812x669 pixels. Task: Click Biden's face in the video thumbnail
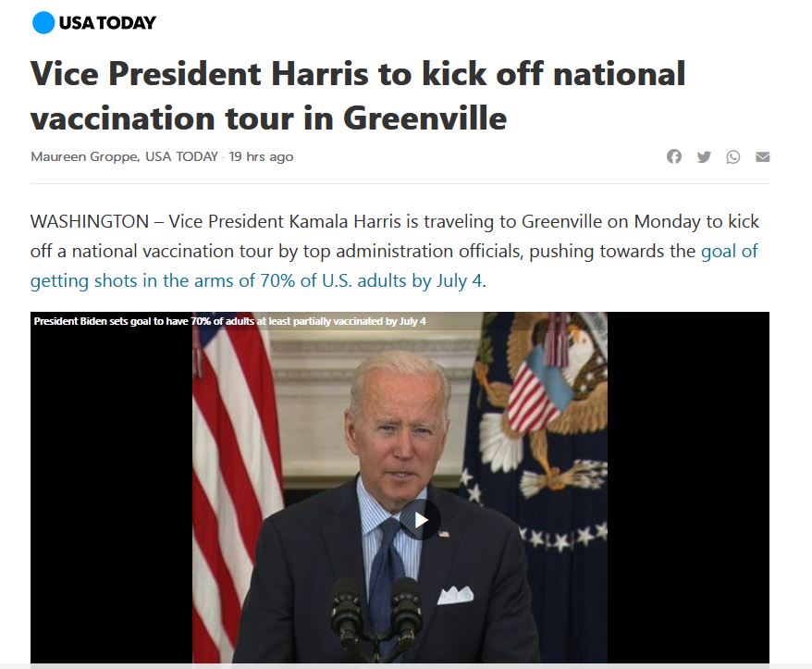click(x=398, y=425)
